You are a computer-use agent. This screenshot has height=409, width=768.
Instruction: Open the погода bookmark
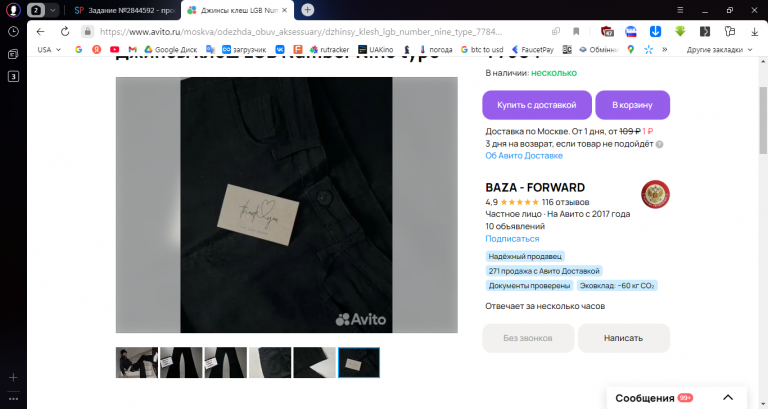tap(435, 49)
